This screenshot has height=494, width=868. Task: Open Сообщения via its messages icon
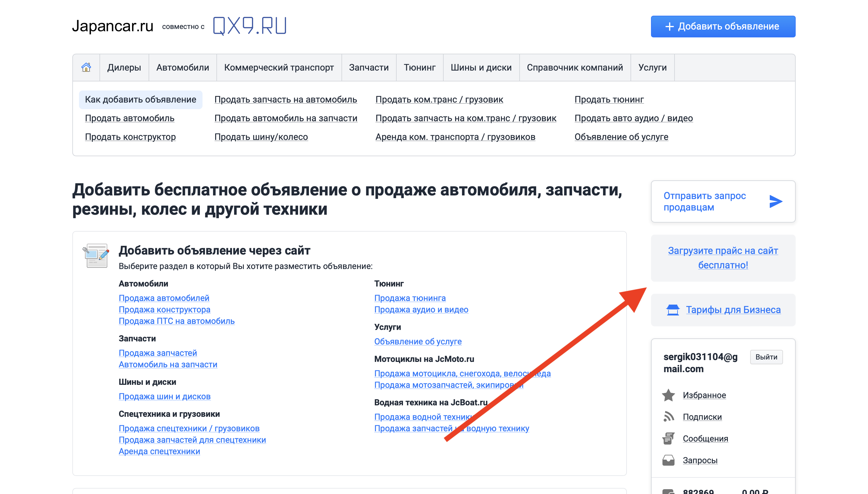(x=668, y=439)
